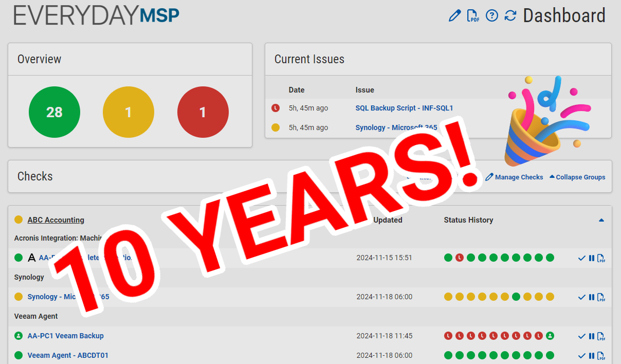
Task: Open the ABC Accounting group heading
Action: tap(56, 220)
